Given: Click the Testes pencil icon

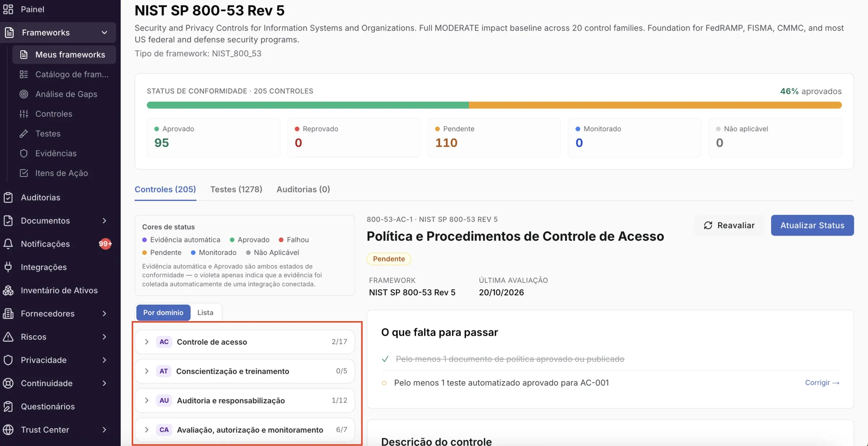Looking at the screenshot, I should pos(24,134).
